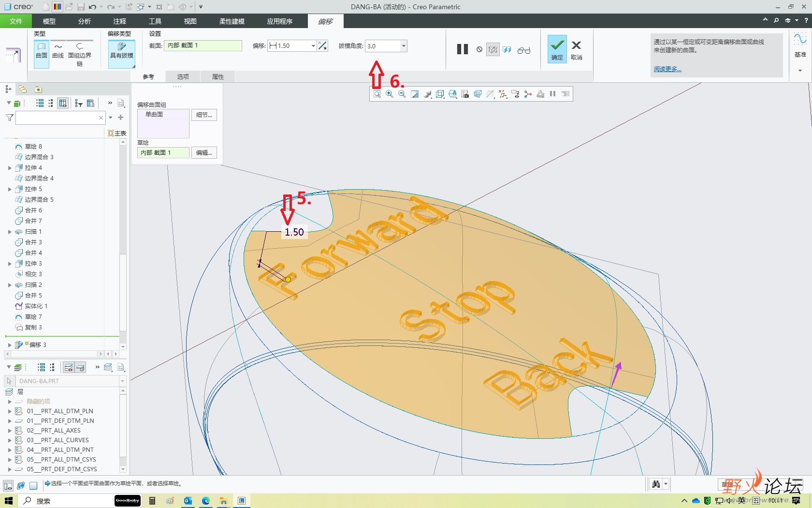Expand the 扫描 1 tree node
The height and width of the screenshot is (508, 812).
(x=10, y=232)
